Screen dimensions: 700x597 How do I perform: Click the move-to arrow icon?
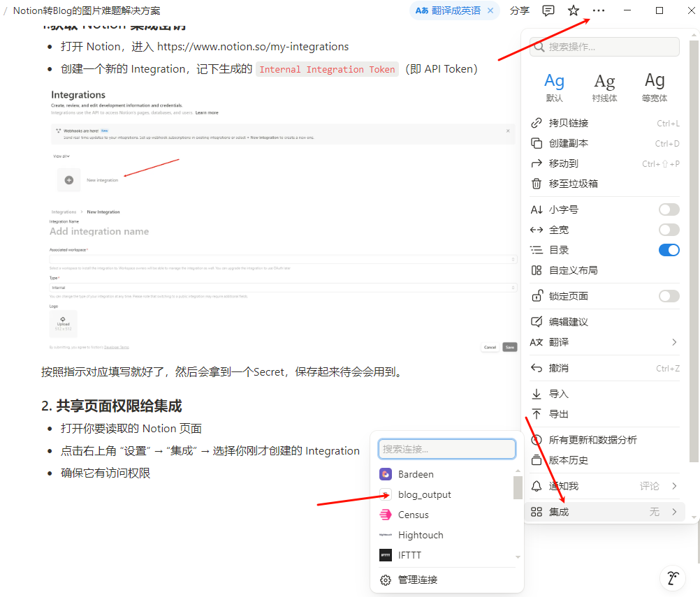click(x=537, y=164)
